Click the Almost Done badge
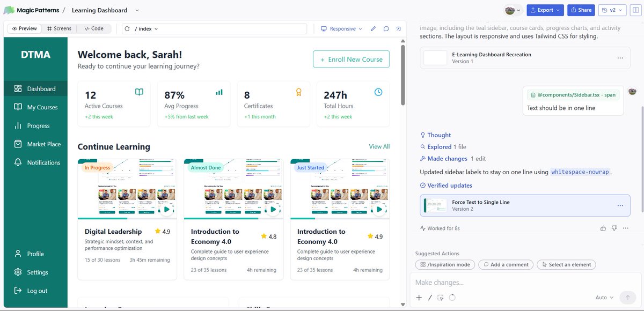Image resolution: width=644 pixels, height=311 pixels. [x=206, y=168]
